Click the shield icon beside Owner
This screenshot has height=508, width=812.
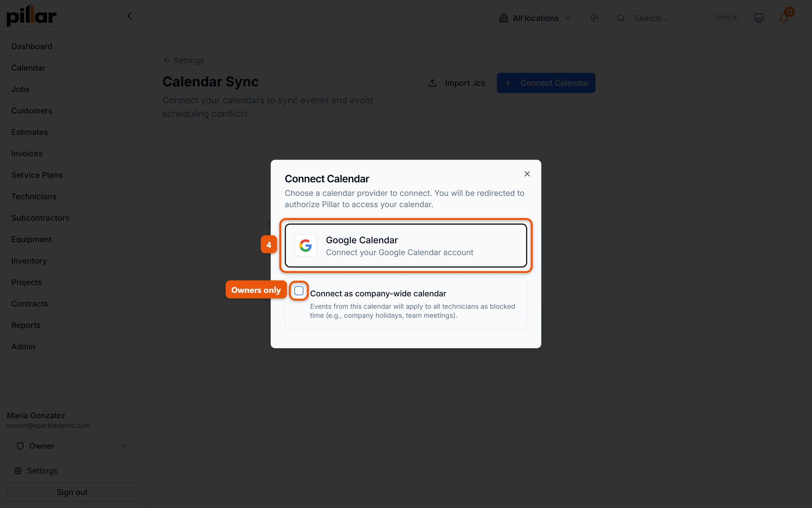click(x=20, y=446)
